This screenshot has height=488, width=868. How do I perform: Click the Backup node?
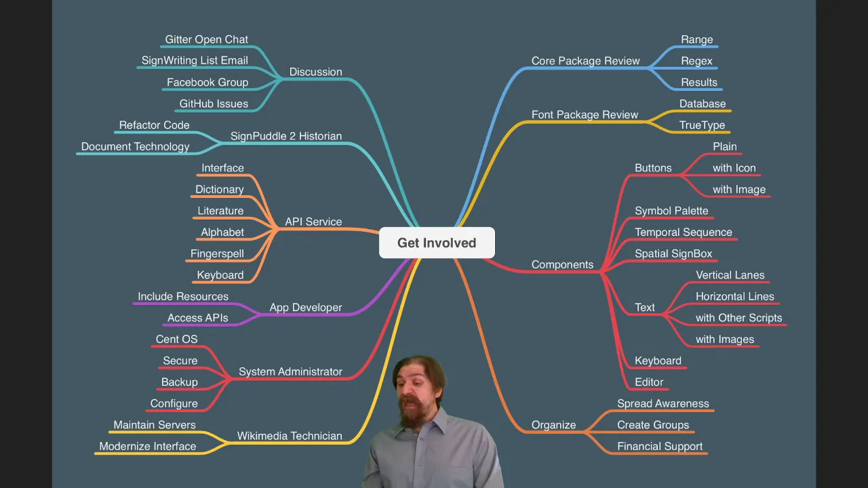coord(180,382)
